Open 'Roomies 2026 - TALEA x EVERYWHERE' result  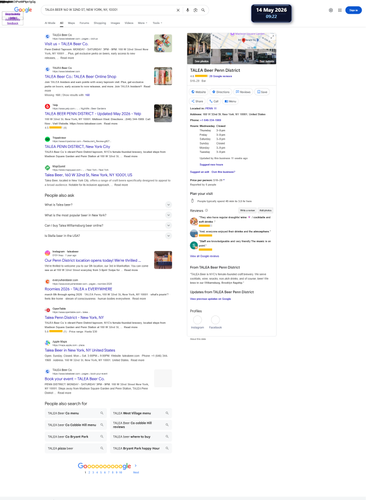(78, 289)
